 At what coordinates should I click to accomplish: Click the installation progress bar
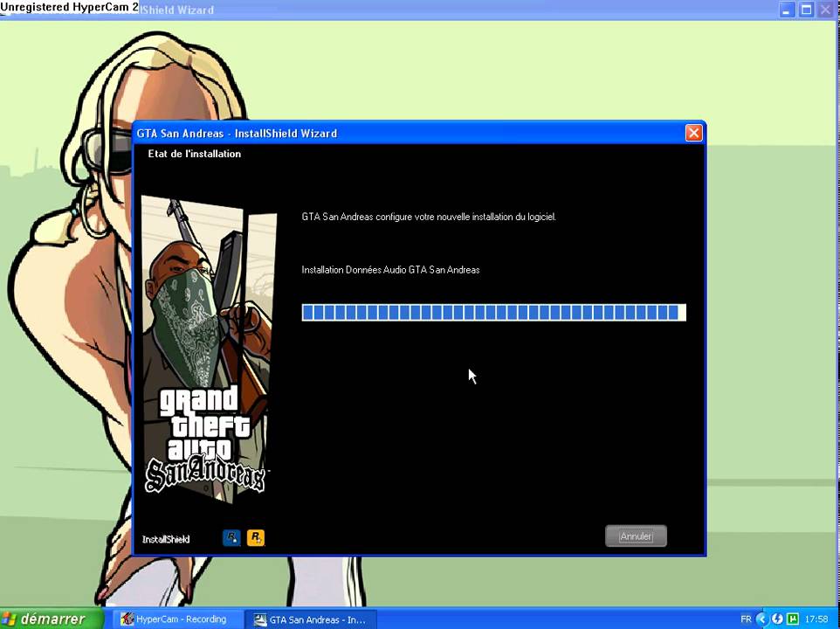[x=494, y=313]
